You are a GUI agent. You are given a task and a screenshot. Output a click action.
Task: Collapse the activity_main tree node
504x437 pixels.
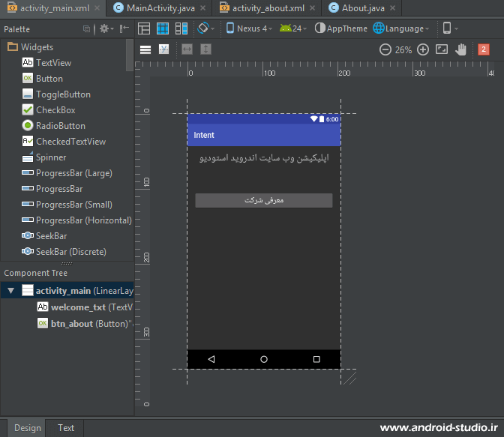coord(10,291)
